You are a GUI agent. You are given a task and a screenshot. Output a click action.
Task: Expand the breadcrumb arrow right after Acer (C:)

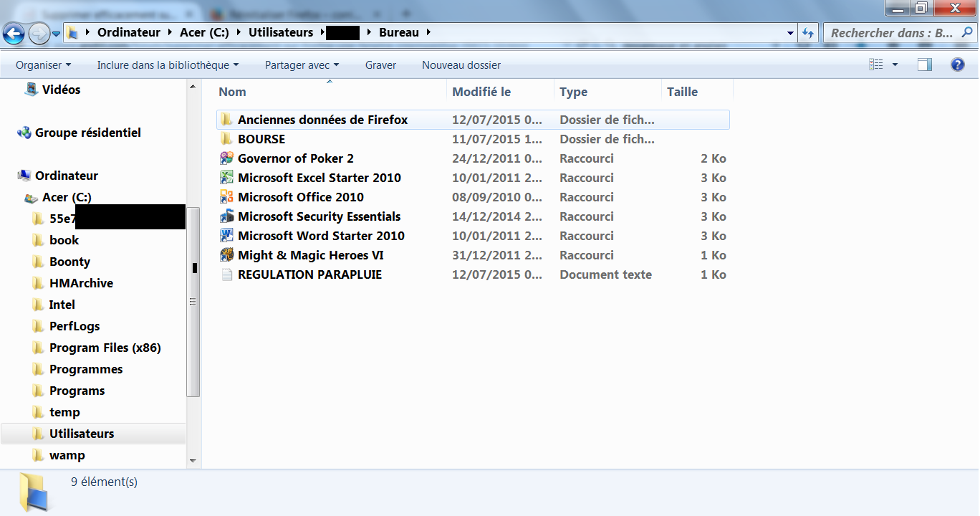(239, 32)
